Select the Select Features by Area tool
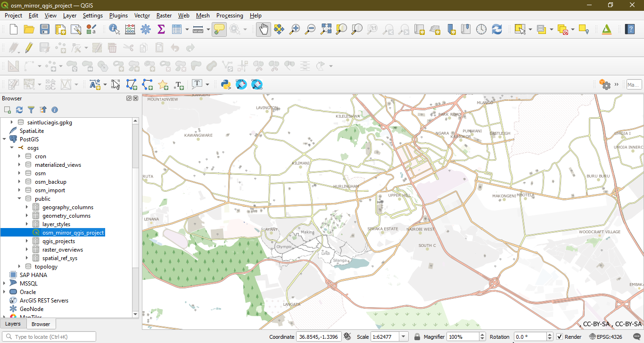This screenshot has width=644, height=343. pyautogui.click(x=520, y=29)
